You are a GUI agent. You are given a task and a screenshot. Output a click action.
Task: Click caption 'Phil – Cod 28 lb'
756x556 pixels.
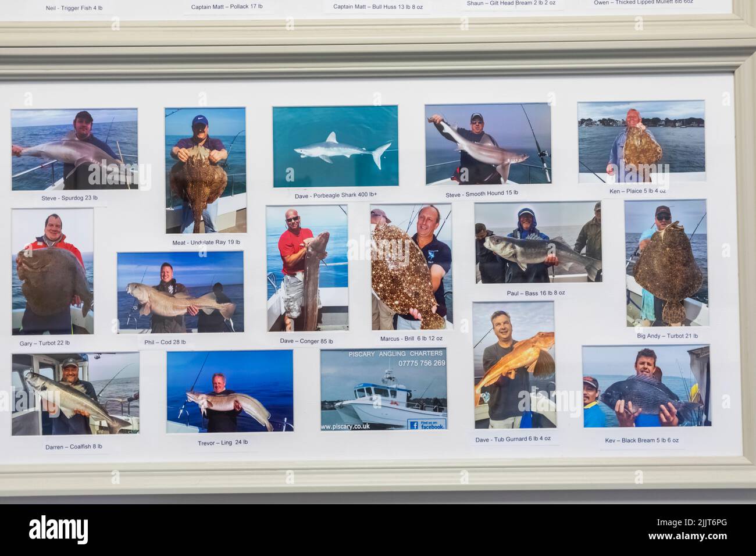click(x=165, y=342)
